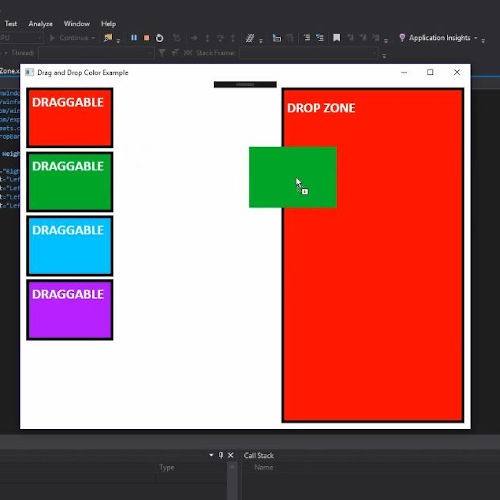Click the increase indent toolbar icon
Image resolution: width=500 pixels, height=500 pixels.
point(320,38)
